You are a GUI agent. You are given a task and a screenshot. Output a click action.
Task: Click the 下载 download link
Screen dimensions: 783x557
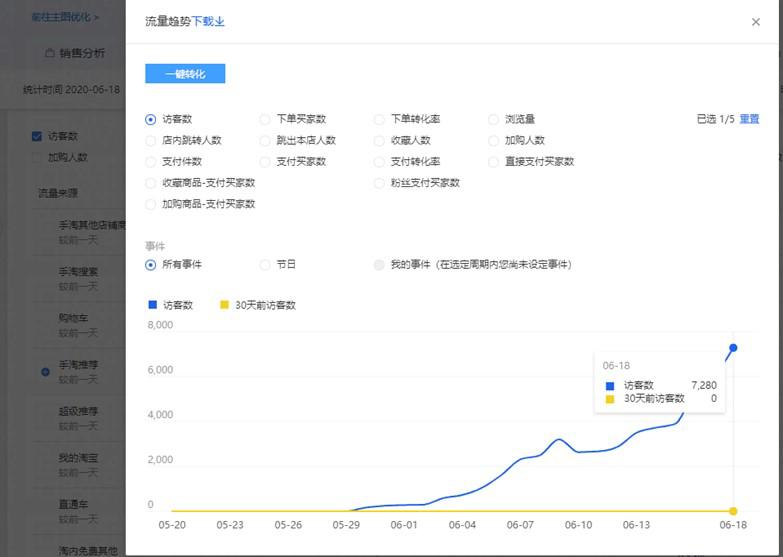tap(208, 21)
